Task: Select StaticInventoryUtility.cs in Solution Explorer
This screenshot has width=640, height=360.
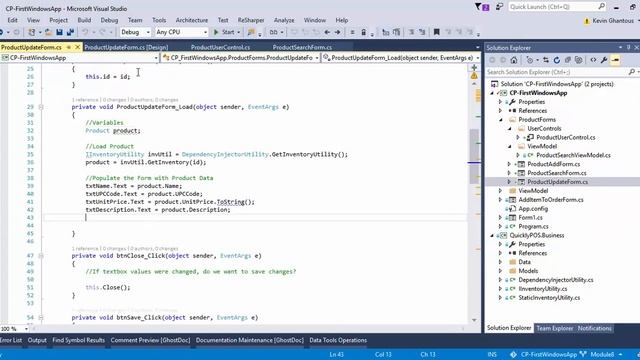Action: (549, 298)
